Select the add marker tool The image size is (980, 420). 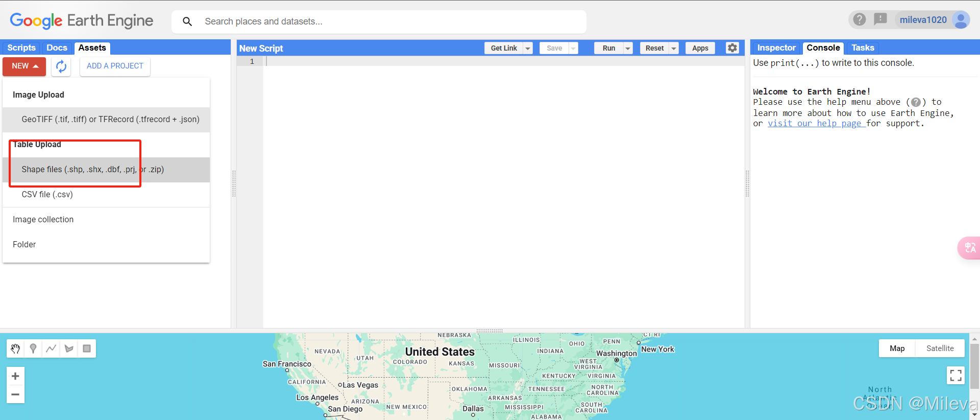pyautogui.click(x=33, y=348)
